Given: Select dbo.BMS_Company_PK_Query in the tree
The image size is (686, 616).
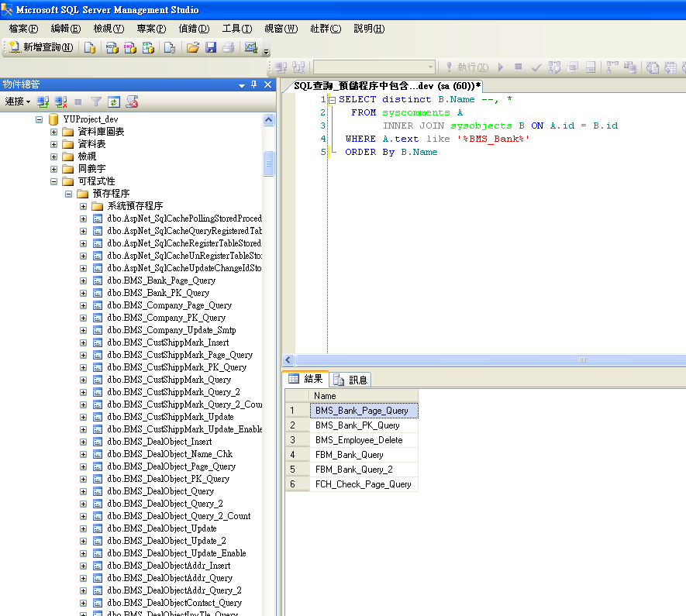Looking at the screenshot, I should click(166, 318).
